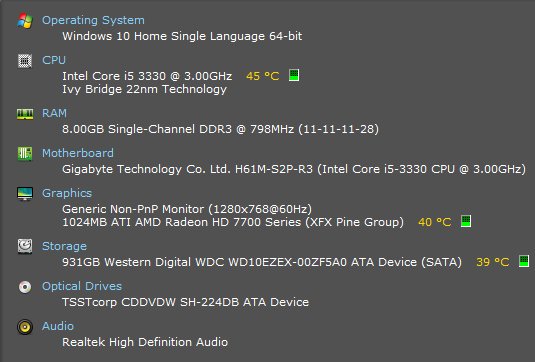Screen dimensions: 535x362
Task: Click the Audio speaker icon
Action: pyautogui.click(x=25, y=327)
